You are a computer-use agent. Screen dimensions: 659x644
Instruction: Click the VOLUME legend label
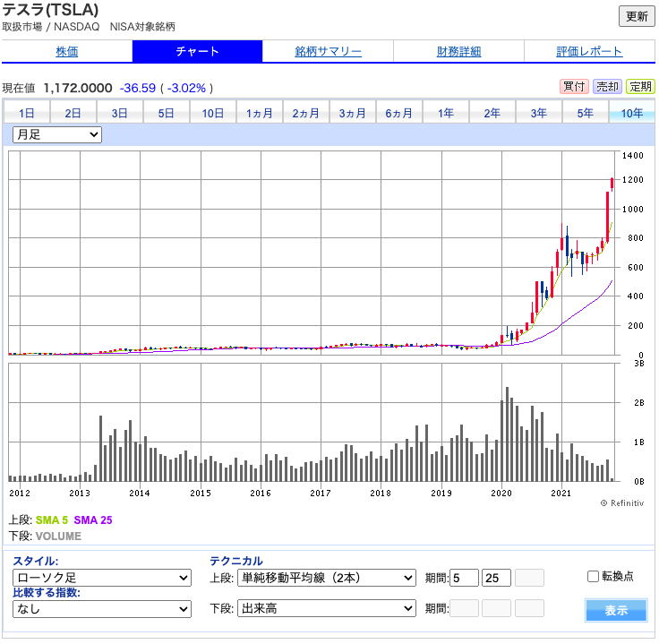click(58, 537)
